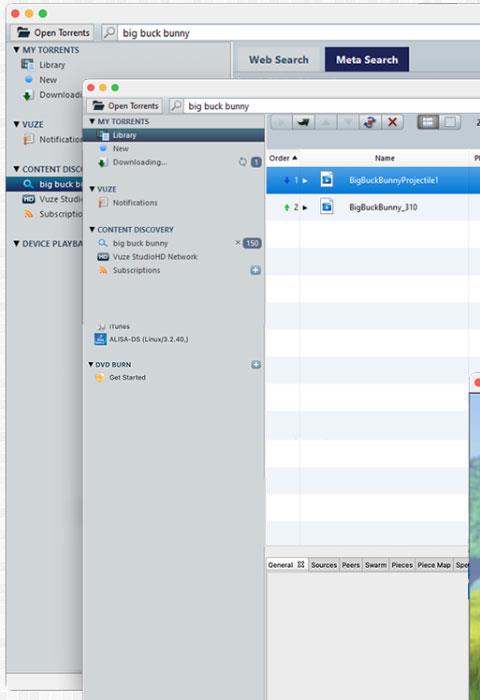
Task: Click the BigBuckBunny_310 video file icon
Action: tap(326, 206)
